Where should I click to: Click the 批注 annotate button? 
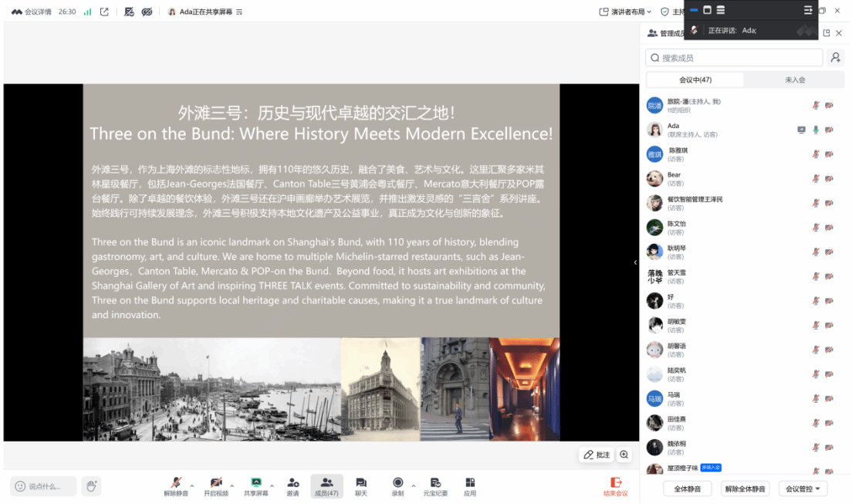tap(597, 455)
